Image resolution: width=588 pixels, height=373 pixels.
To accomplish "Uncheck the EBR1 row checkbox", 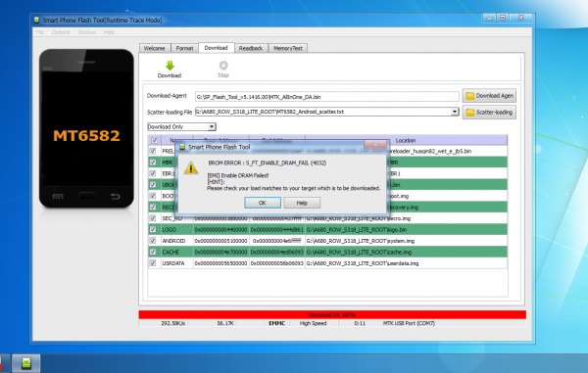I will (x=153, y=173).
